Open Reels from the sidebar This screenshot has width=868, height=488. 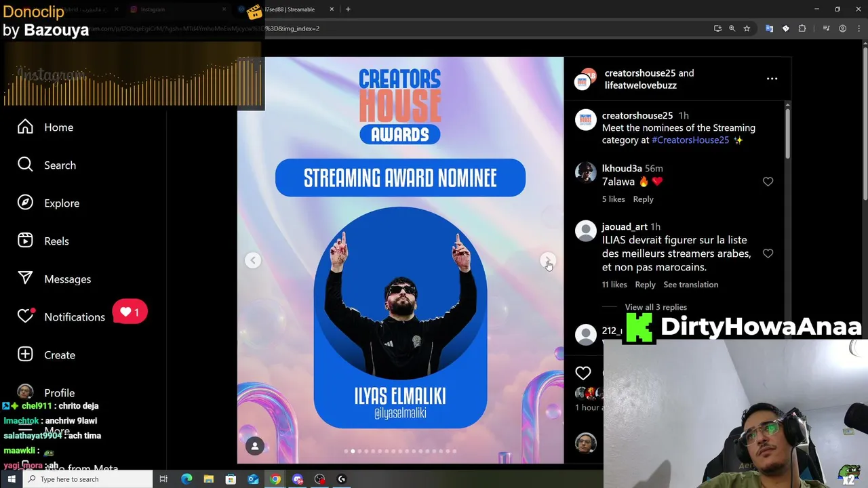43,241
